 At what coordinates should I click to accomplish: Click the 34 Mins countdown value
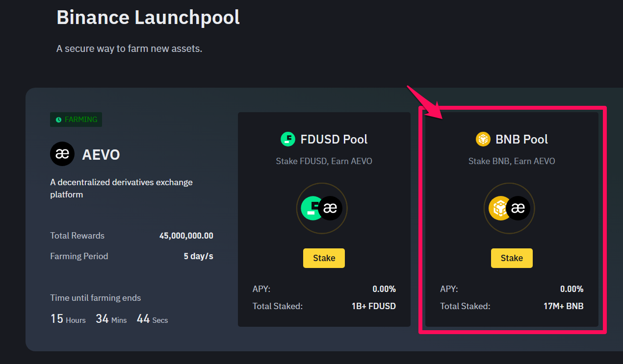[111, 319]
